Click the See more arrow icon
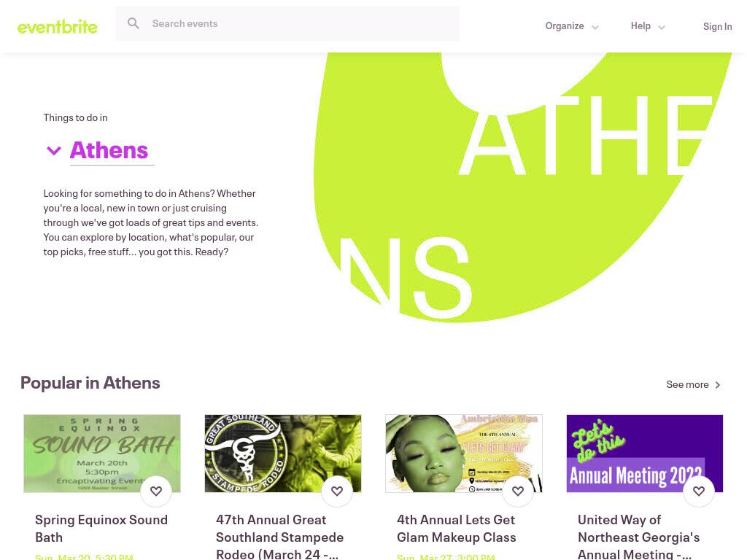This screenshot has width=747, height=560. click(718, 385)
